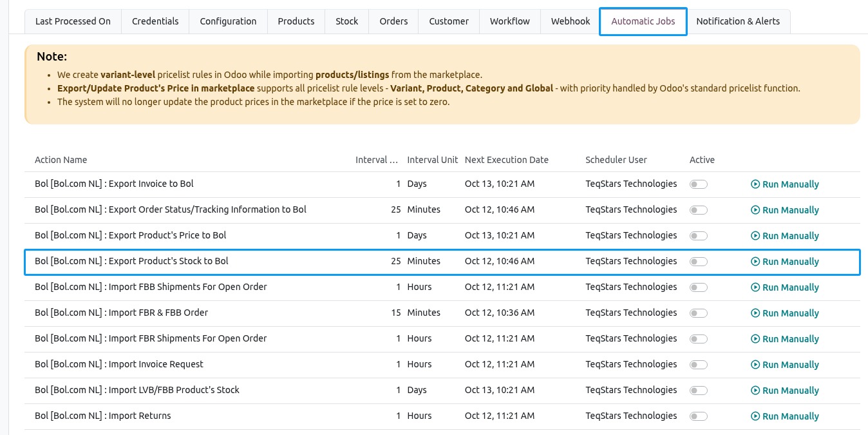Run Import FBR & FBB Order manually
The image size is (868, 435).
(x=785, y=313)
